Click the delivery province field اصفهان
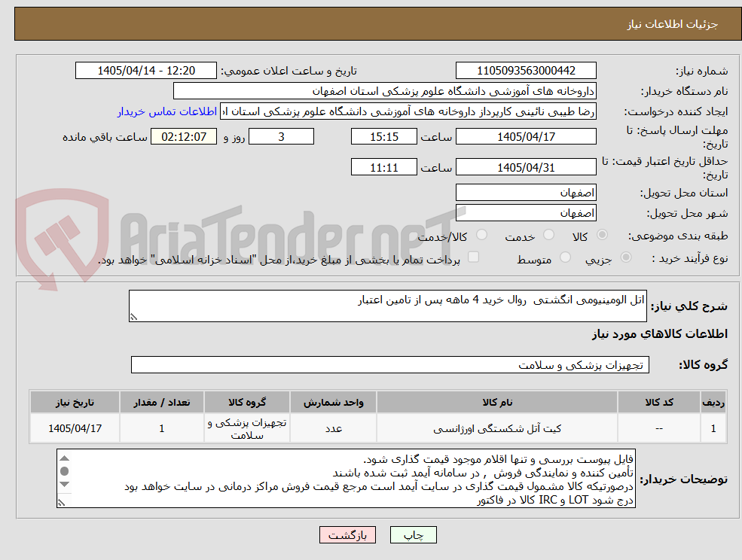The image size is (742, 560). point(526,193)
